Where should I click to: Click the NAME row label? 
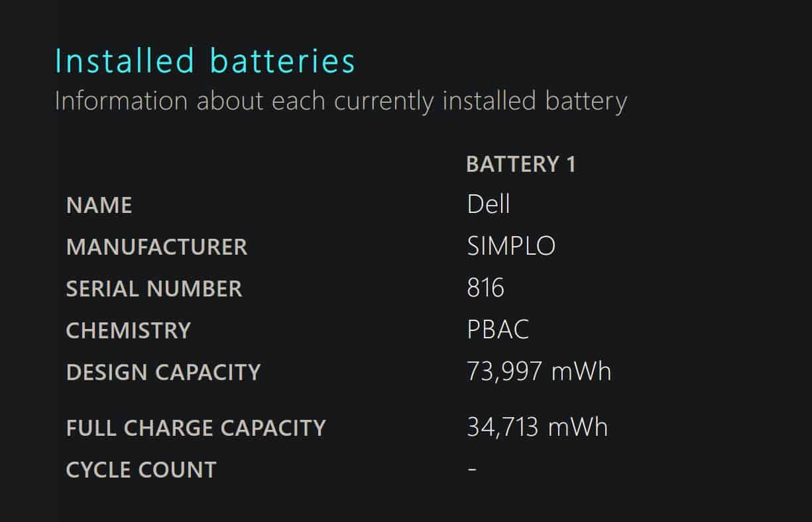(x=99, y=205)
